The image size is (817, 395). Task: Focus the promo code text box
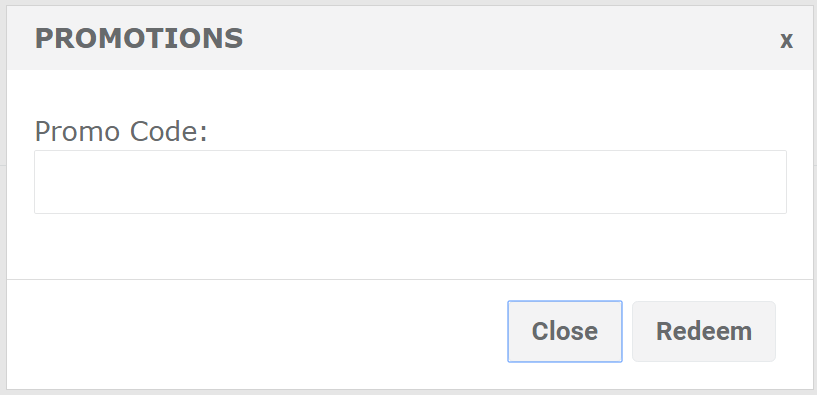[410, 182]
